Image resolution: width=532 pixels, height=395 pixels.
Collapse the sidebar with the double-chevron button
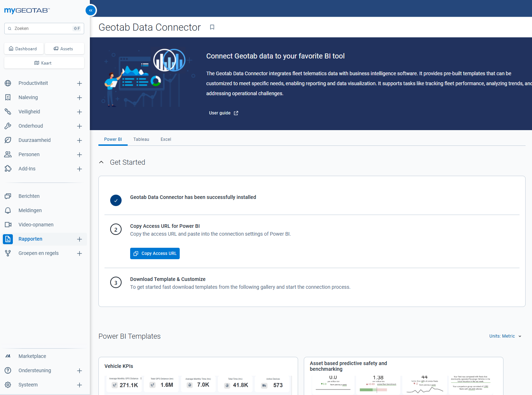(x=91, y=10)
